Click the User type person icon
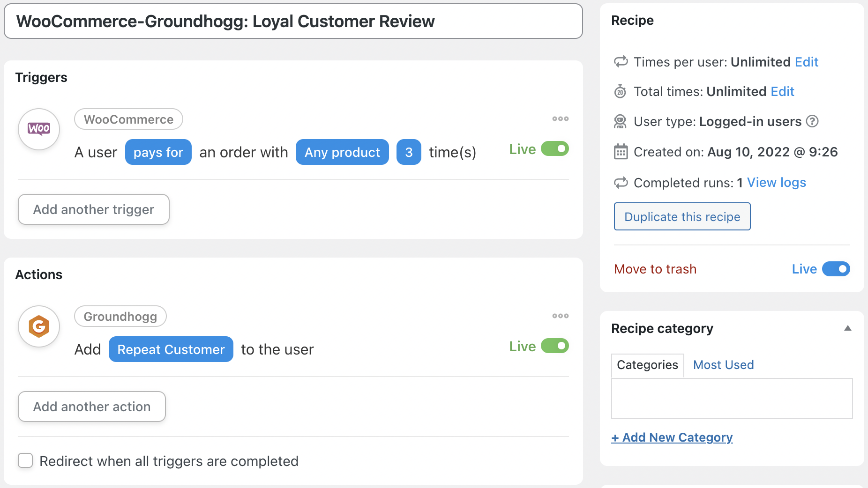The width and height of the screenshot is (868, 488). (x=621, y=122)
